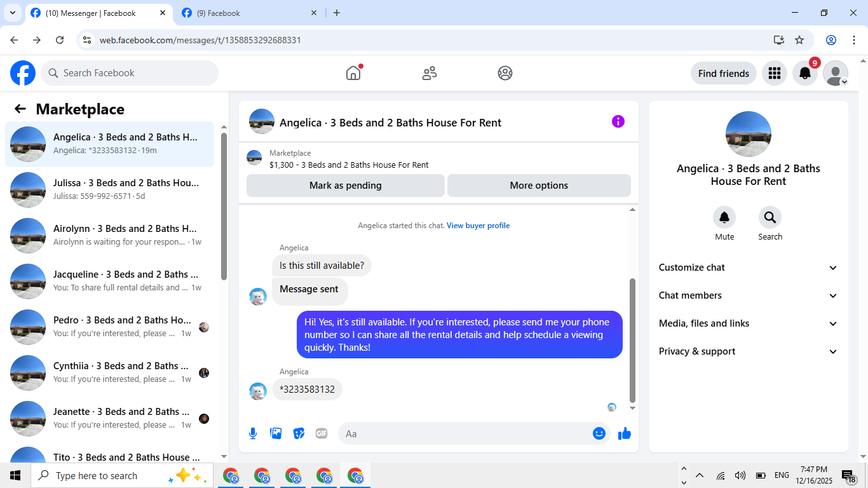
Task: Open the volume control in system tray
Action: 740,475
